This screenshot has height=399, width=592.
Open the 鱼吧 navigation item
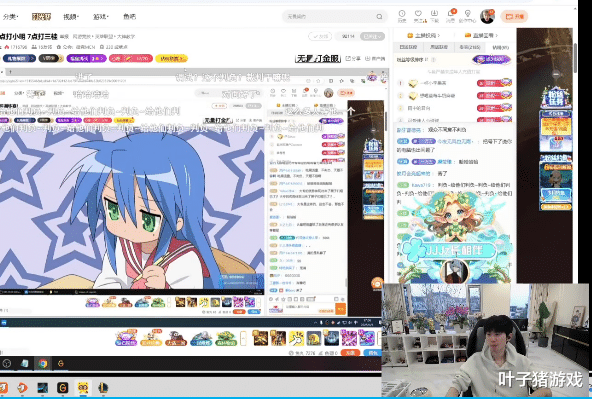click(x=130, y=17)
